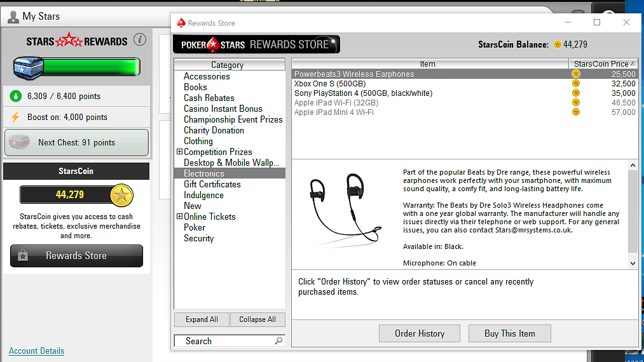Image resolution: width=644 pixels, height=362 pixels.
Task: Click the rewards chest progress icon
Action: 27,66
